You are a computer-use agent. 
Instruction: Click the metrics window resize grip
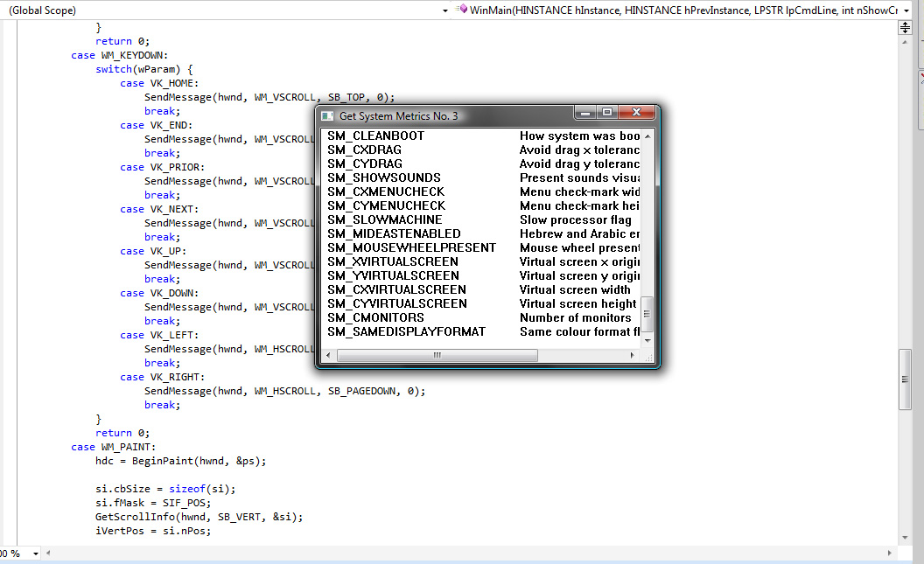648,357
